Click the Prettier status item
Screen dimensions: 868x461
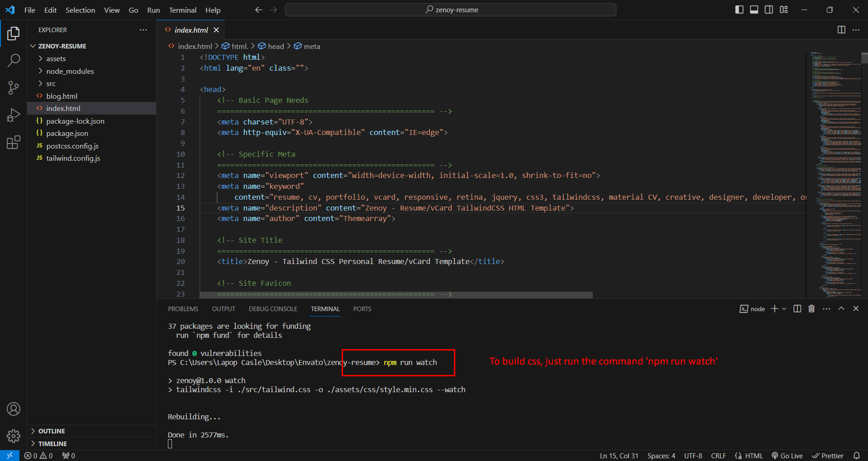click(x=828, y=456)
